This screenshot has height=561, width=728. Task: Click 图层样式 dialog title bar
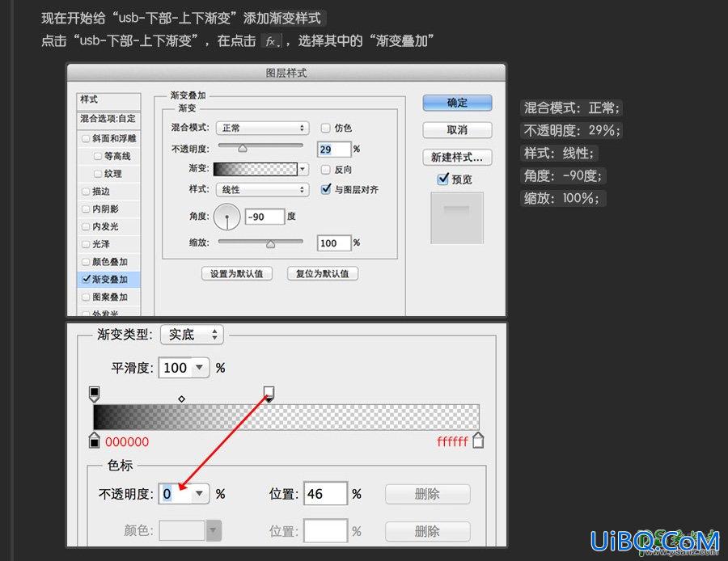(x=286, y=73)
